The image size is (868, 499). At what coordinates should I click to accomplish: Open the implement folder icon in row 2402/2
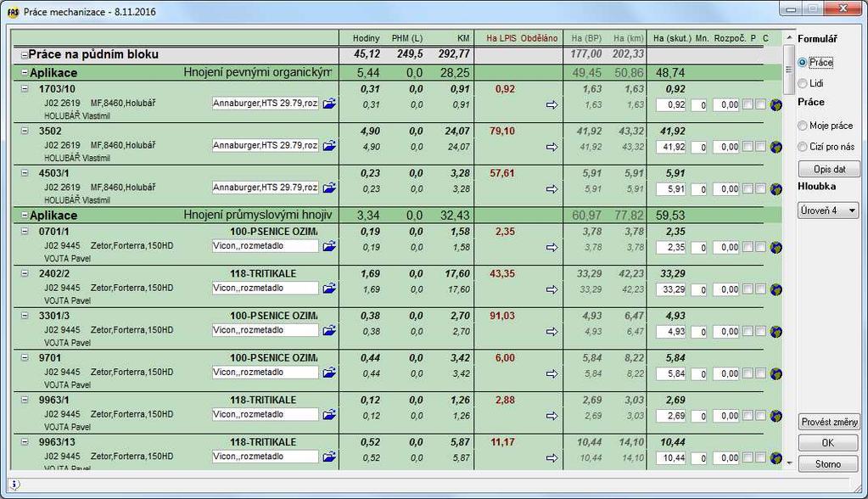(x=329, y=288)
